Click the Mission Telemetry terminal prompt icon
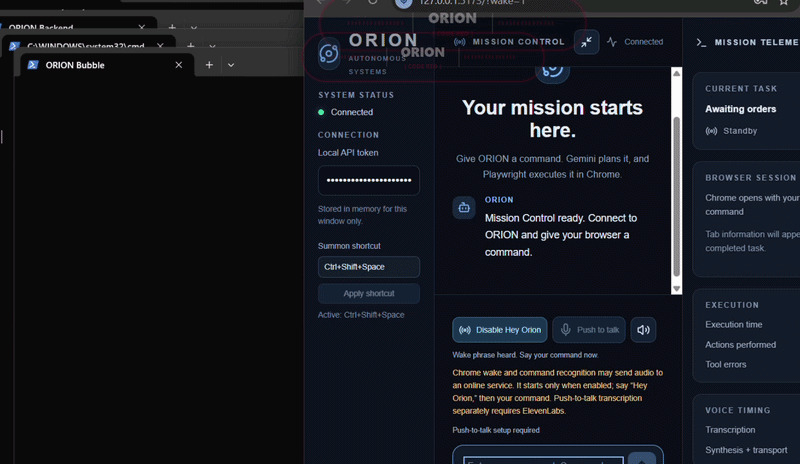 (x=702, y=42)
